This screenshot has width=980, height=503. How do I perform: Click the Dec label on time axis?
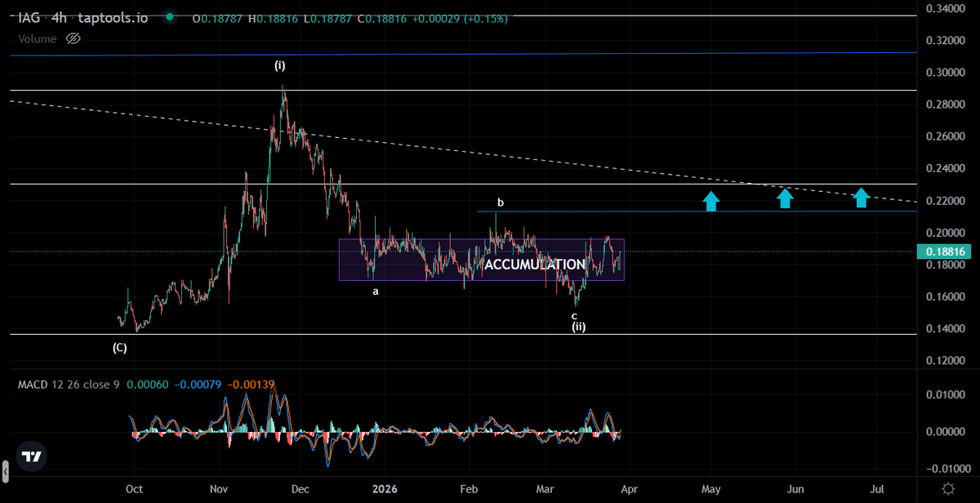(x=299, y=488)
